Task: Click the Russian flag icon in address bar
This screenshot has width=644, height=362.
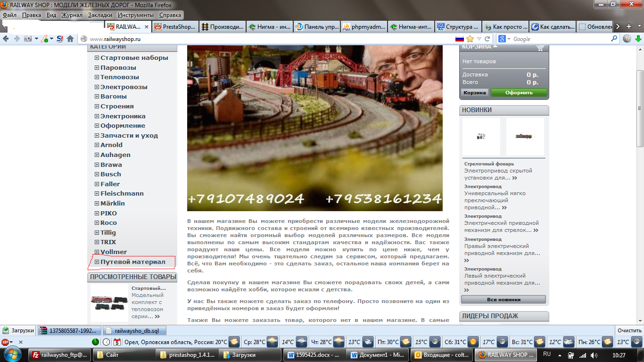Action: (x=460, y=39)
